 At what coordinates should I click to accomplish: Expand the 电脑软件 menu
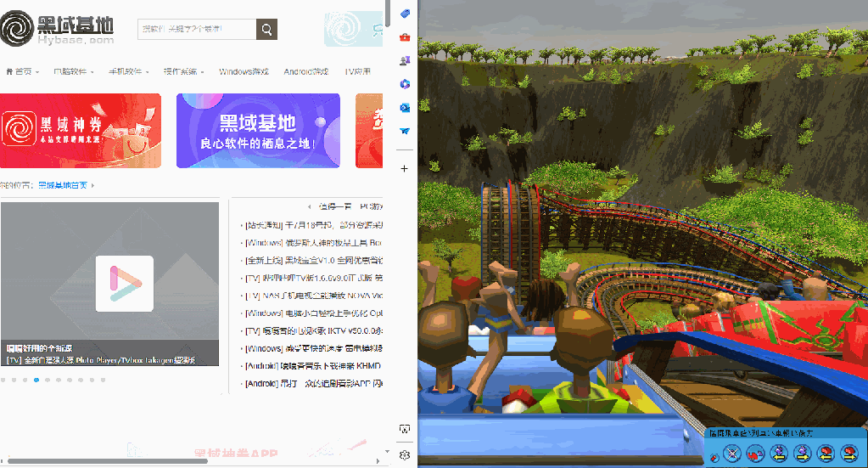pos(74,71)
